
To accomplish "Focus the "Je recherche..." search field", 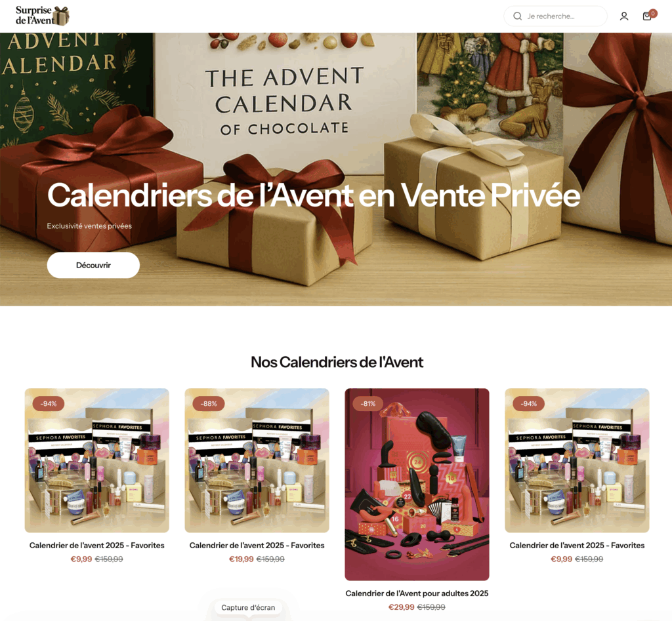I will click(x=555, y=16).
